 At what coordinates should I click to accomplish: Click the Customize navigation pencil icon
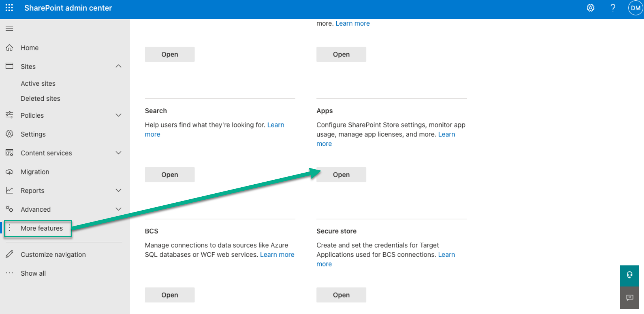coord(9,254)
